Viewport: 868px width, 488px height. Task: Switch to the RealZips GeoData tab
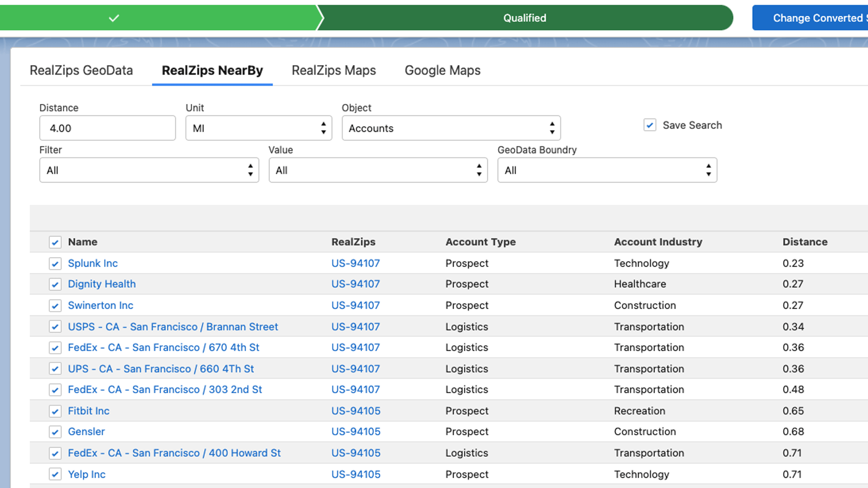coord(81,70)
